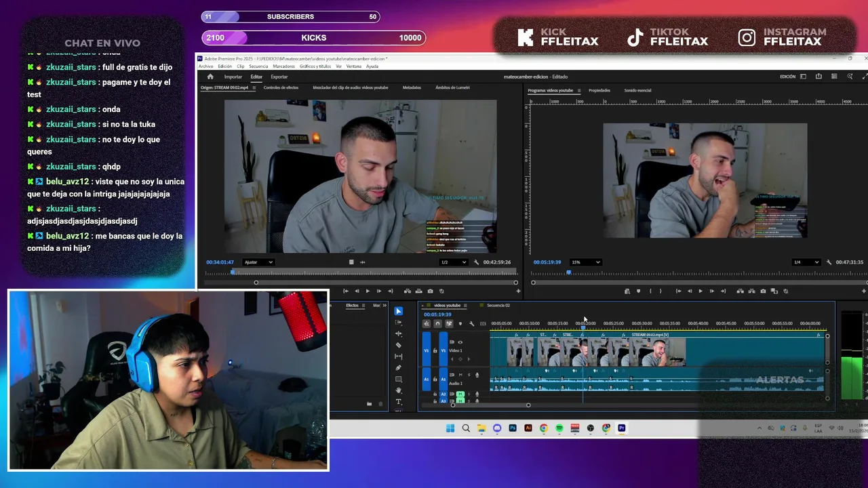
Task: Click Source monitor blue playhead on scrubber
Action: click(233, 272)
